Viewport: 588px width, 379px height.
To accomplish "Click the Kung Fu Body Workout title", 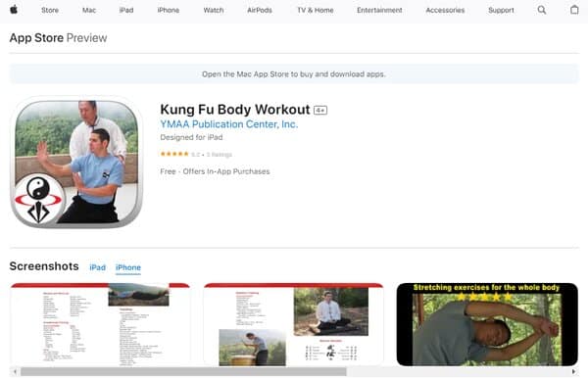I will pyautogui.click(x=235, y=110).
